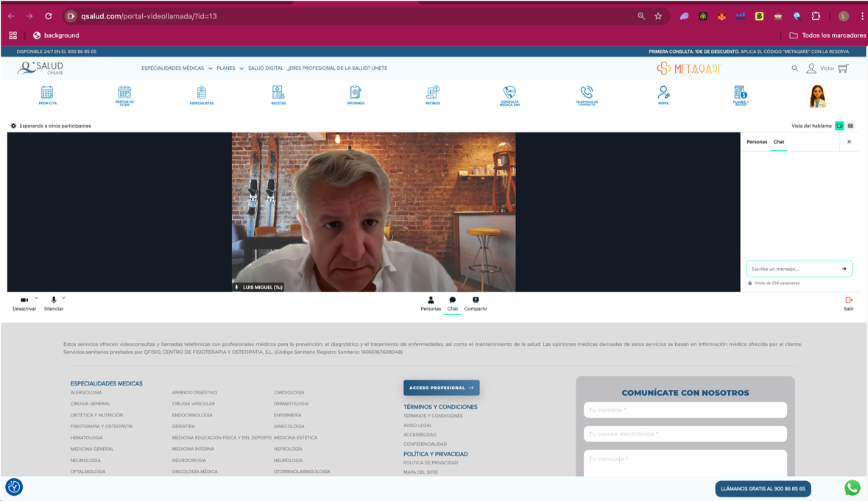Bookmark page with star icon
The height and width of the screenshot is (501, 868).
(x=658, y=16)
